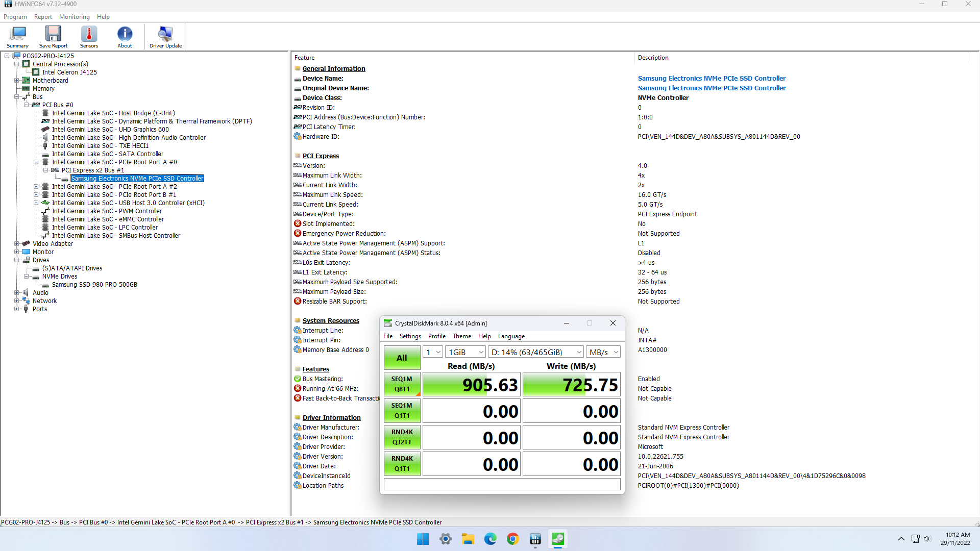
Task: Select the Memory tree item
Action: point(43,89)
